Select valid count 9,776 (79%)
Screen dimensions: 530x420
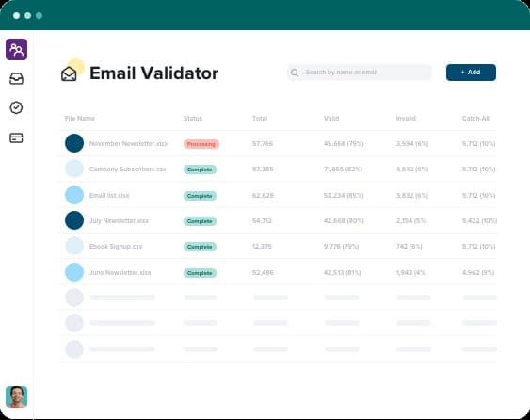(341, 246)
